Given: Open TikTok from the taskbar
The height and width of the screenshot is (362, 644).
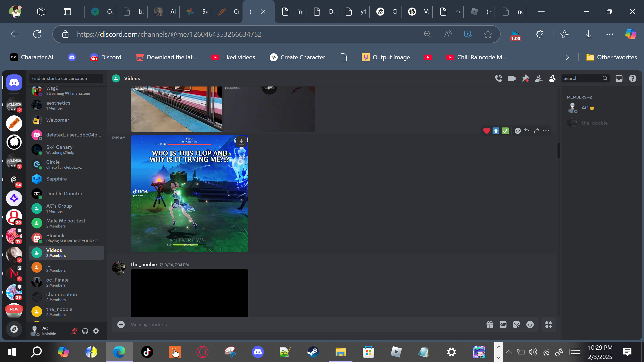Looking at the screenshot, I should [x=147, y=352].
